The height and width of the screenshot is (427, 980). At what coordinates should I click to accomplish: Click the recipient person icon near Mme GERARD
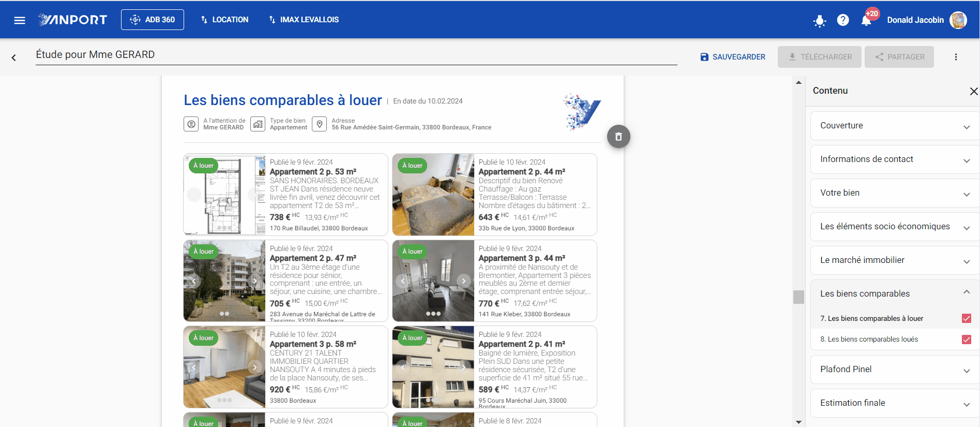pos(191,124)
